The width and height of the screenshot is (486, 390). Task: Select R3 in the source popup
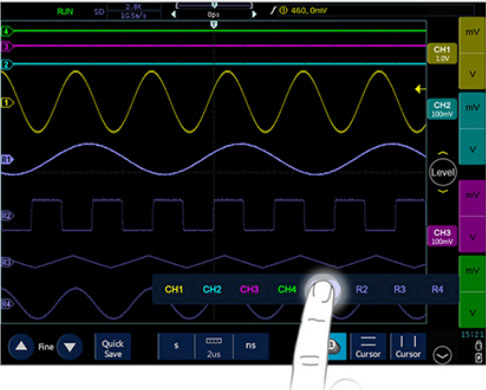(399, 289)
